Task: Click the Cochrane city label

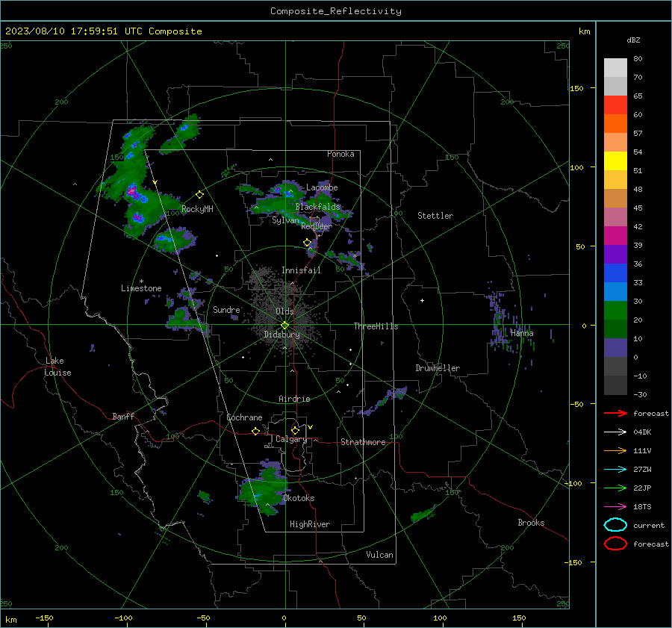Action: 244,417
